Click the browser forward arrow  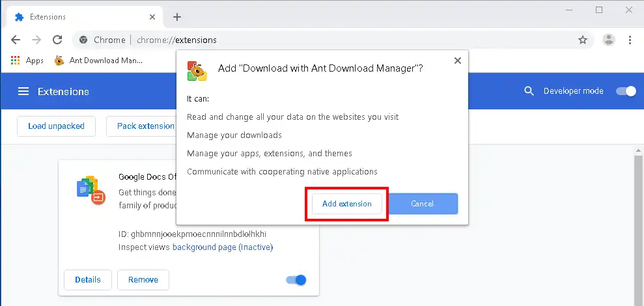click(x=36, y=40)
